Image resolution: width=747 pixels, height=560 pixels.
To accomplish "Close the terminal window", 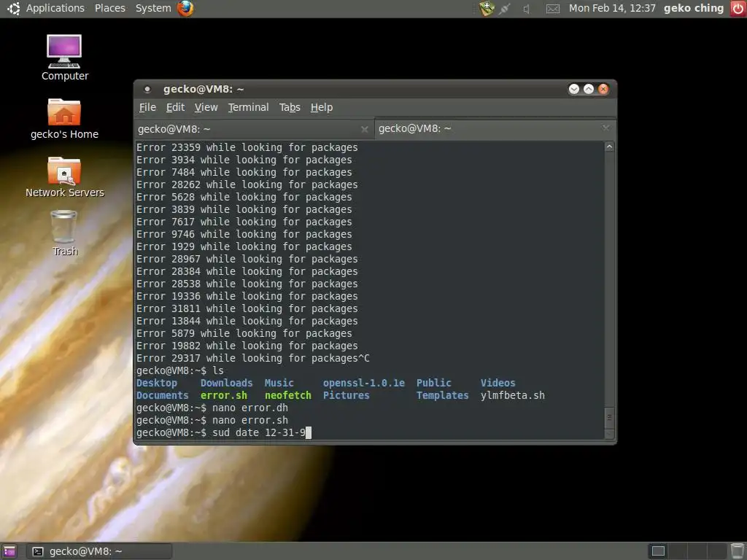I will tap(603, 89).
